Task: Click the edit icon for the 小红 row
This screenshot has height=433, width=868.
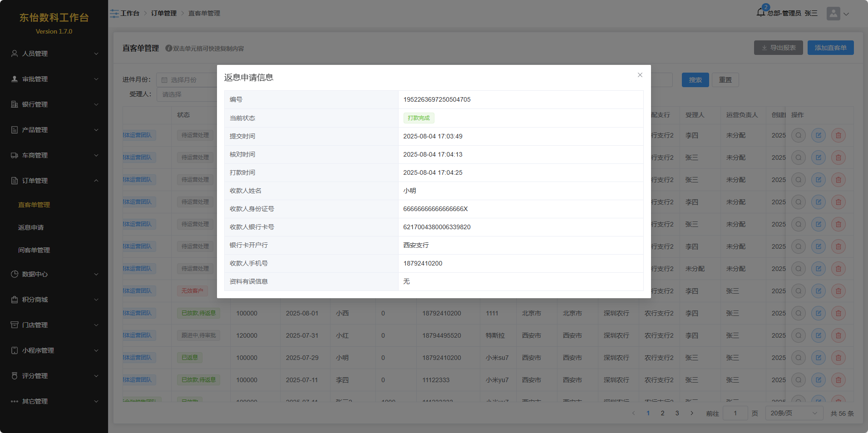Action: (818, 335)
